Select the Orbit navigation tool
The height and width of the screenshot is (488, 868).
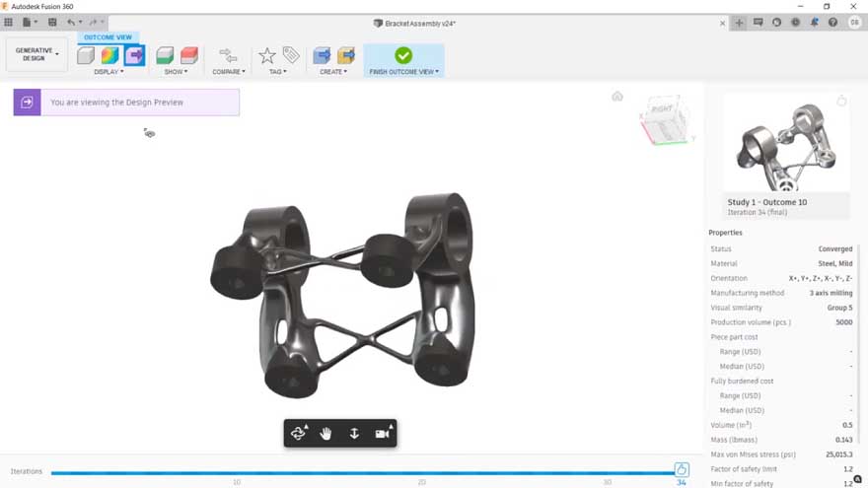click(298, 433)
